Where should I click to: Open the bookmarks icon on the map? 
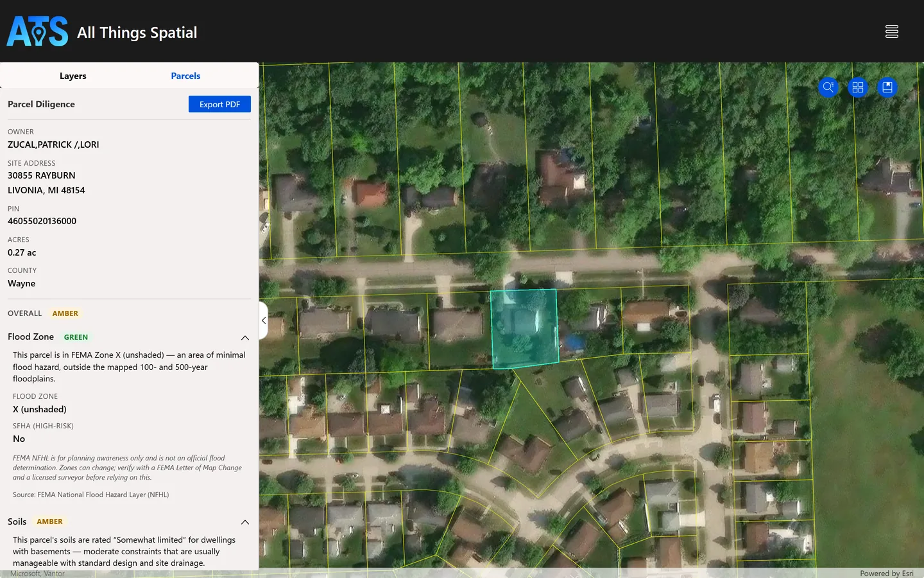click(887, 87)
